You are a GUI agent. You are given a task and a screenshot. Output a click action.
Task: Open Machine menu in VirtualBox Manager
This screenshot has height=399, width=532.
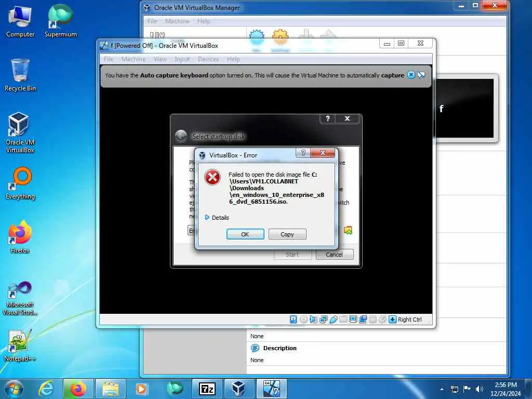(x=177, y=21)
